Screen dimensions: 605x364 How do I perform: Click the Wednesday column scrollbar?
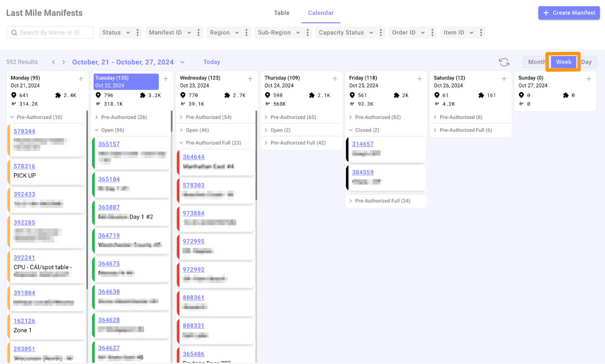[257, 156]
